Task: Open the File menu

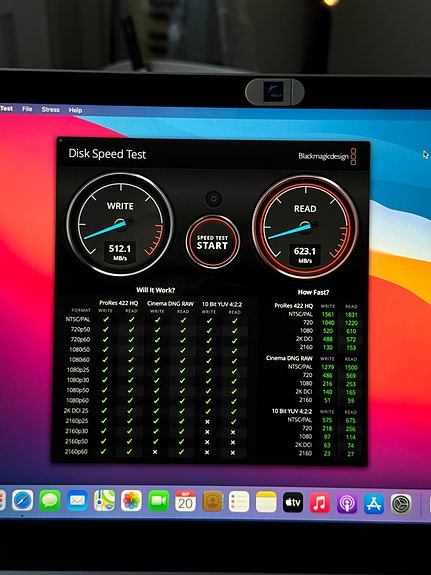Action: click(27, 109)
